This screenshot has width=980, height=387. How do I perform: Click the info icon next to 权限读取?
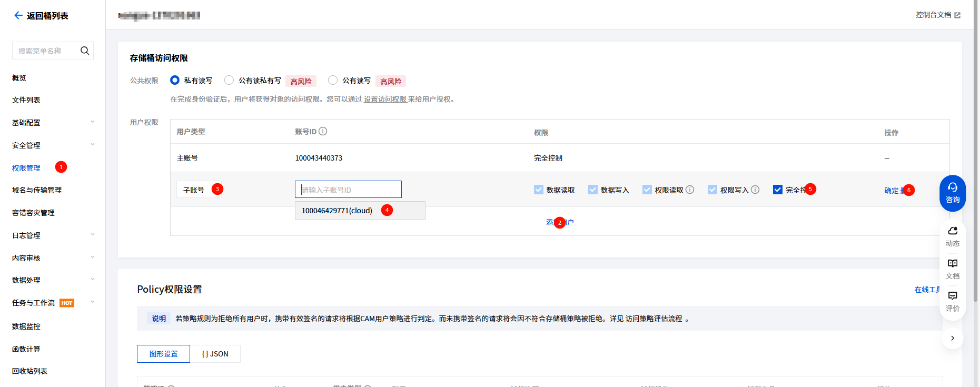(690, 190)
